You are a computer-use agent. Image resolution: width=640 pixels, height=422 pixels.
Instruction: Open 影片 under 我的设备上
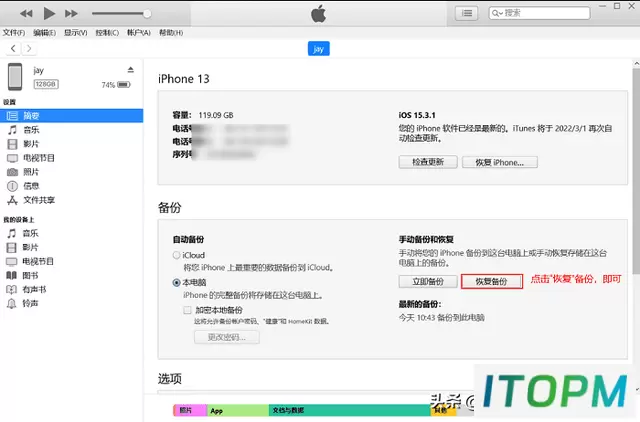click(30, 247)
